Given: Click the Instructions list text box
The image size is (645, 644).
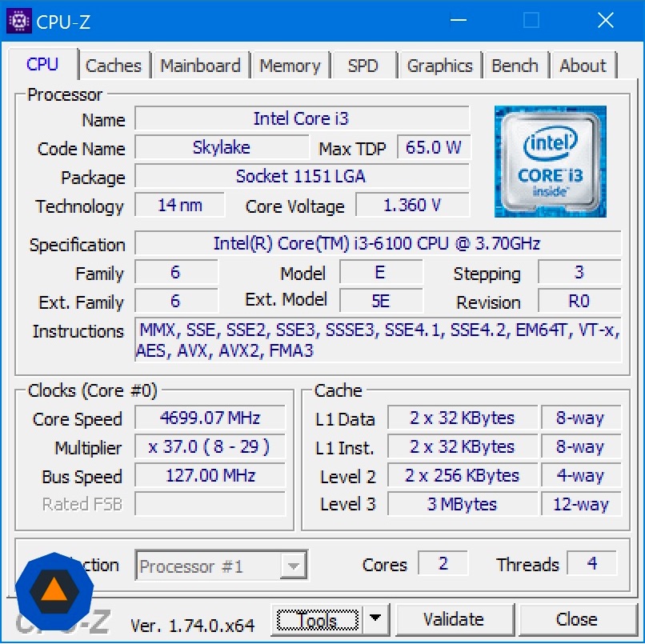Looking at the screenshot, I should click(x=378, y=340).
